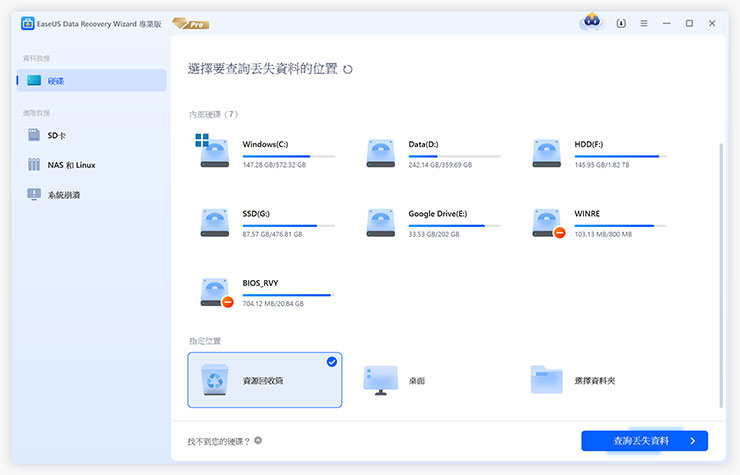The width and height of the screenshot is (740, 475).
Task: Click the 145.95 GB/1.82 TB size text
Action: (602, 165)
